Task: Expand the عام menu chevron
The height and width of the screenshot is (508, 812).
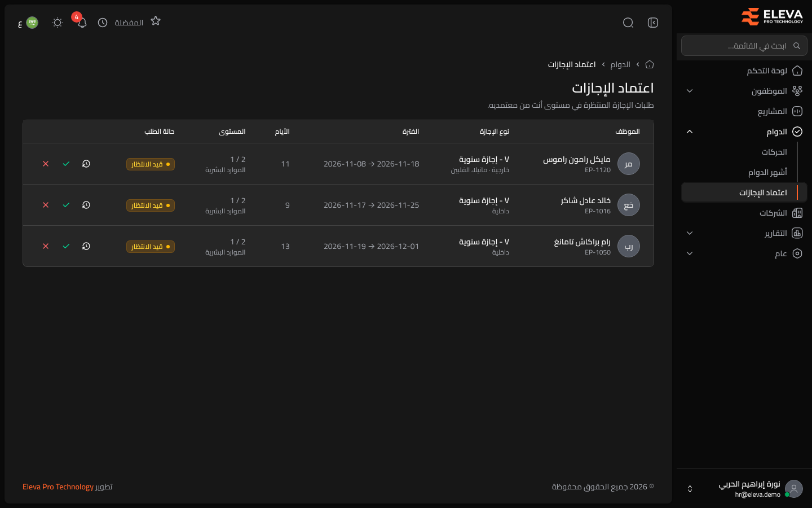Action: 690,253
